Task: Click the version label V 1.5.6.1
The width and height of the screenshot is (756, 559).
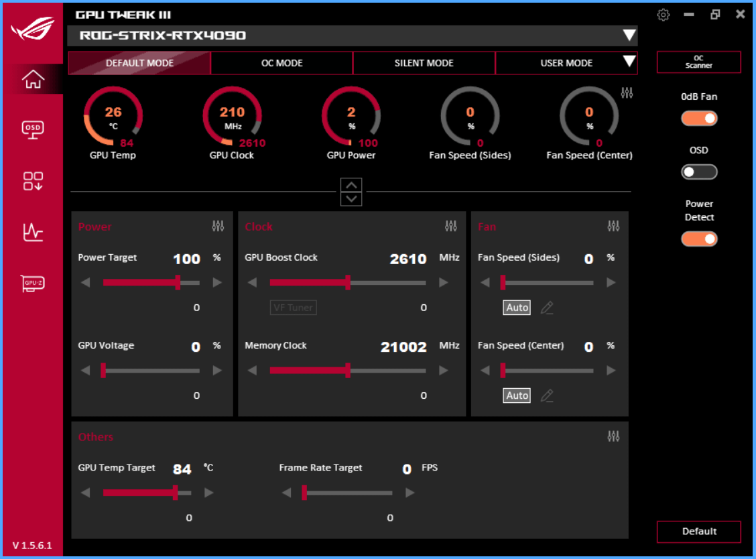Action: click(32, 546)
